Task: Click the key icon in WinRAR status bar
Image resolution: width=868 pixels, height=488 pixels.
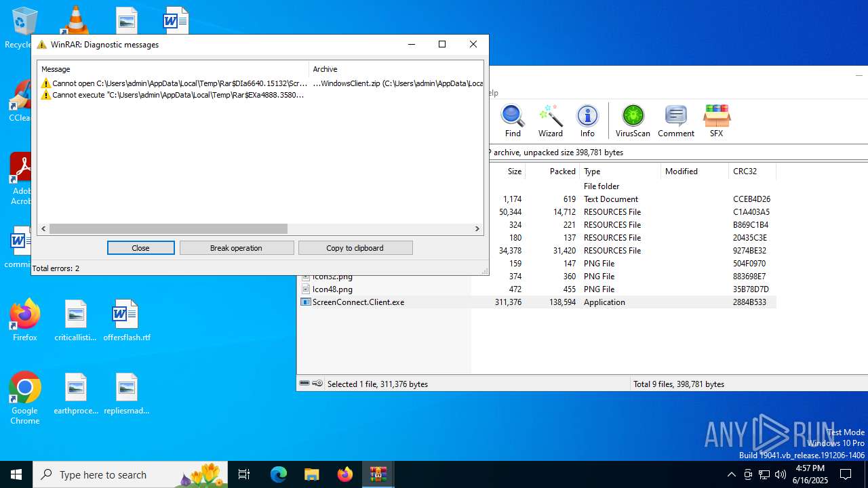Action: (317, 384)
